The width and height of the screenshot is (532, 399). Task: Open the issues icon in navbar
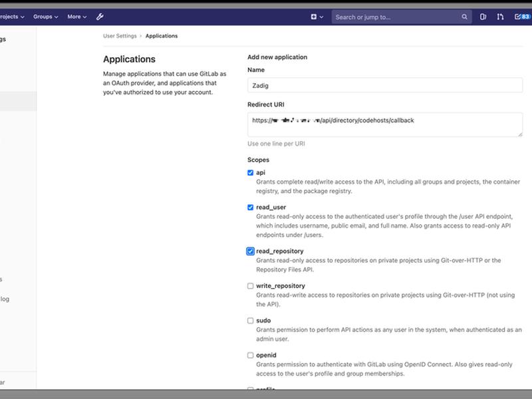pyautogui.click(x=483, y=17)
